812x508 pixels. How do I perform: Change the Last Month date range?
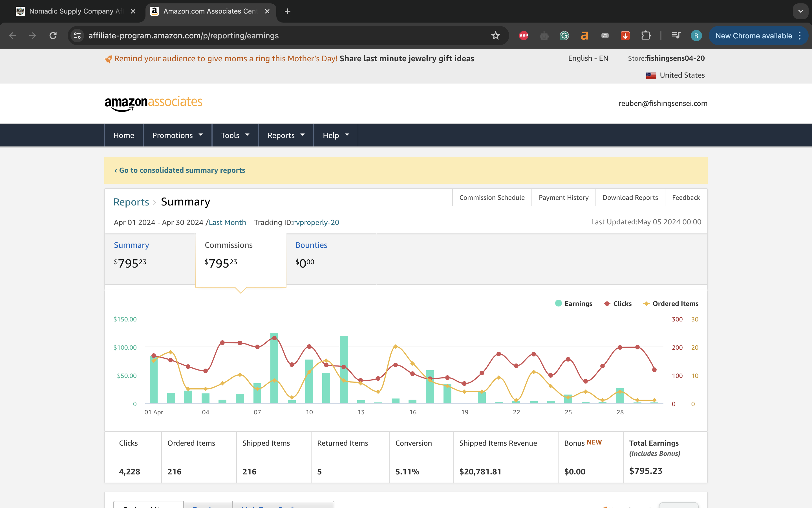227,222
